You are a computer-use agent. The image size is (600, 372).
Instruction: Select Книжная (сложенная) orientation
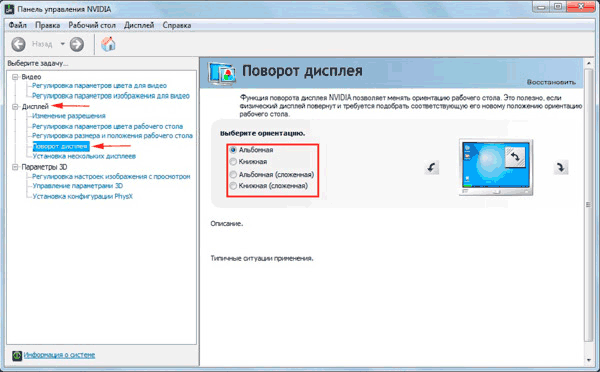(x=233, y=186)
